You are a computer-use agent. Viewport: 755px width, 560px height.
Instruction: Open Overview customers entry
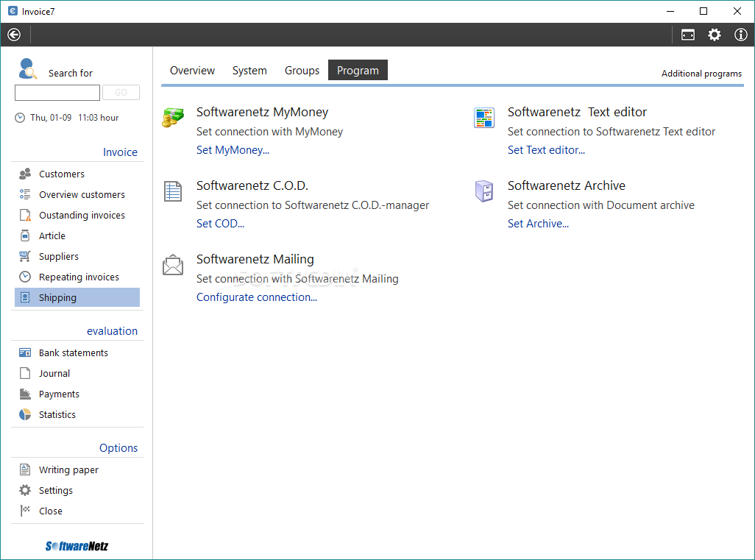pos(77,194)
